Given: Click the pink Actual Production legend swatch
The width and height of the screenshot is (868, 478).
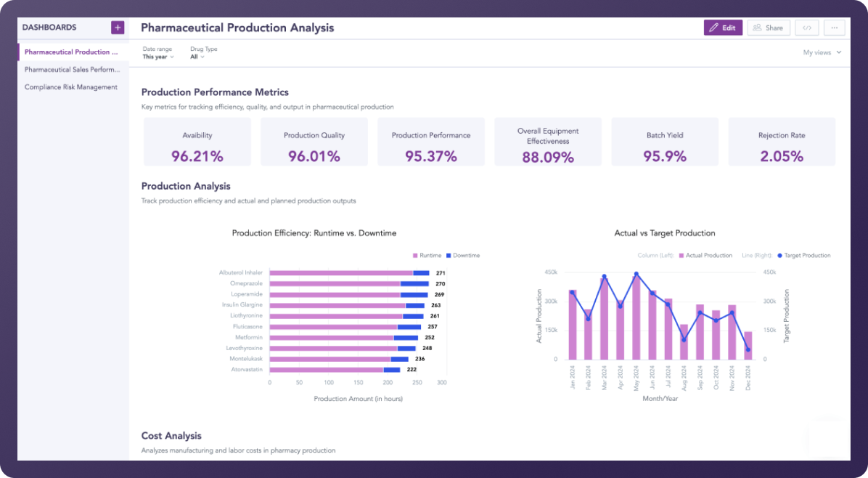Looking at the screenshot, I should pyautogui.click(x=681, y=255).
